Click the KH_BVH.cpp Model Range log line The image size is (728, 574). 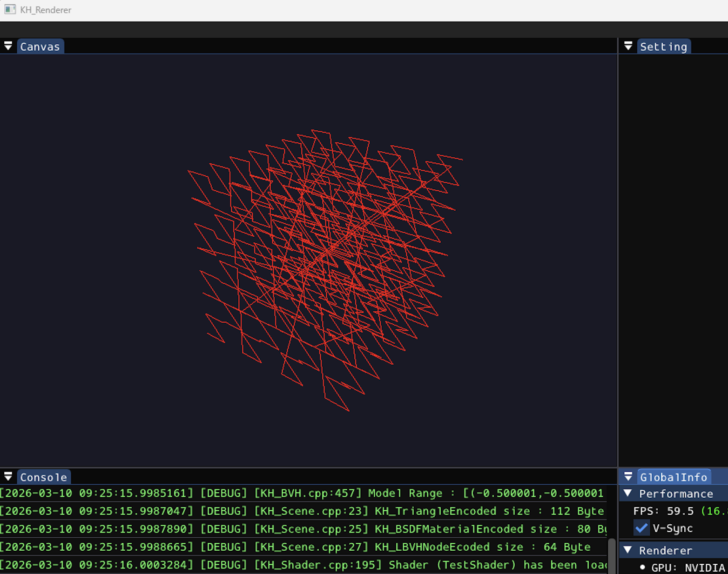tap(303, 493)
